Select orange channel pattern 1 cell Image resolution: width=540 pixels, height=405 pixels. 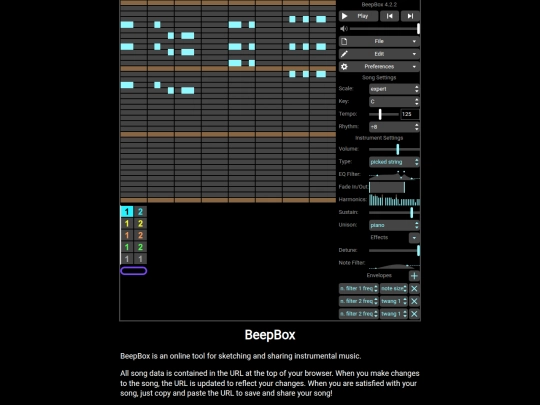coord(127,235)
